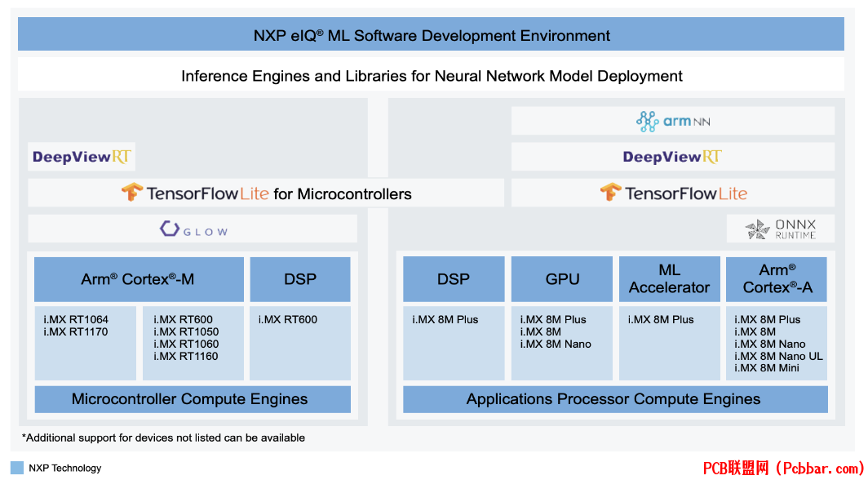The image size is (868, 480).
Task: Click "i.MX 8M" under Arm Cortex-A
Action: click(x=755, y=331)
